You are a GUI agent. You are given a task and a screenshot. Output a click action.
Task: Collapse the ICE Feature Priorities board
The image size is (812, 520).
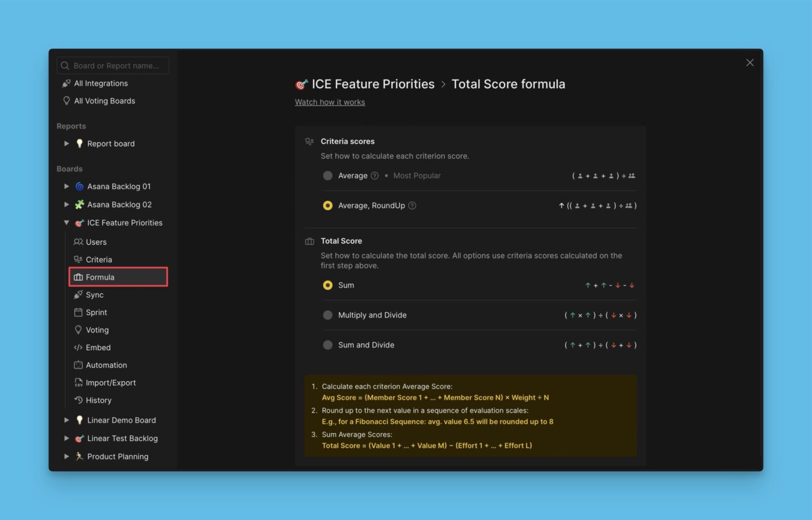click(x=67, y=223)
